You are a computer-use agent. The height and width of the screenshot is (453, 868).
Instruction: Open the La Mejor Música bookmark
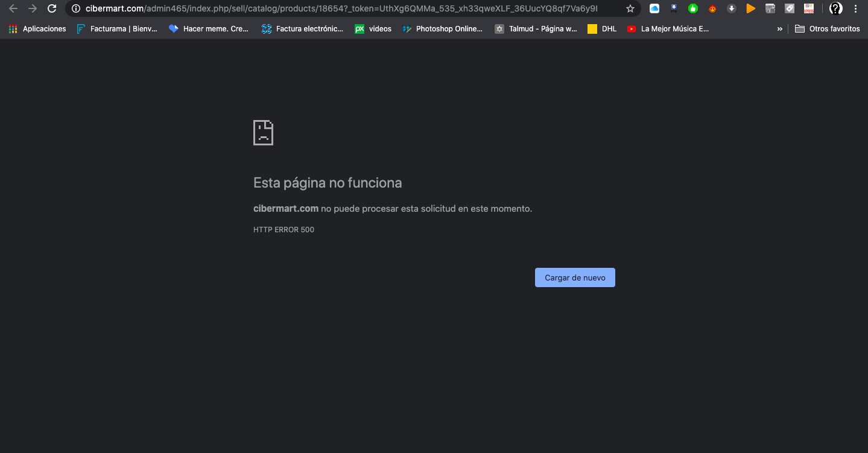(668, 28)
